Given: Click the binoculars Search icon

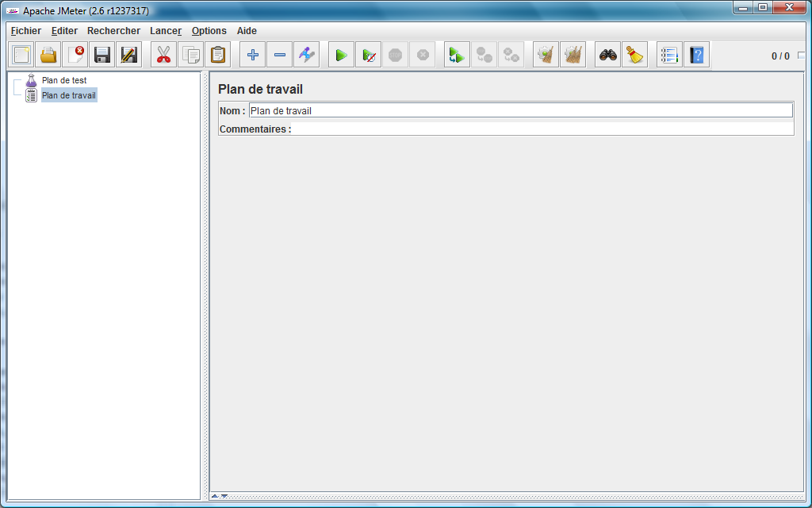Looking at the screenshot, I should tap(608, 55).
